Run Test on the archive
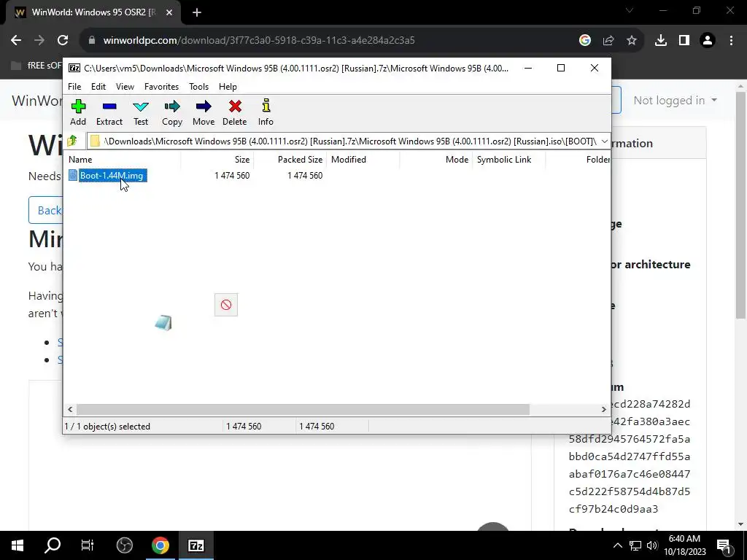Screen dimensions: 747x560 (x=141, y=112)
